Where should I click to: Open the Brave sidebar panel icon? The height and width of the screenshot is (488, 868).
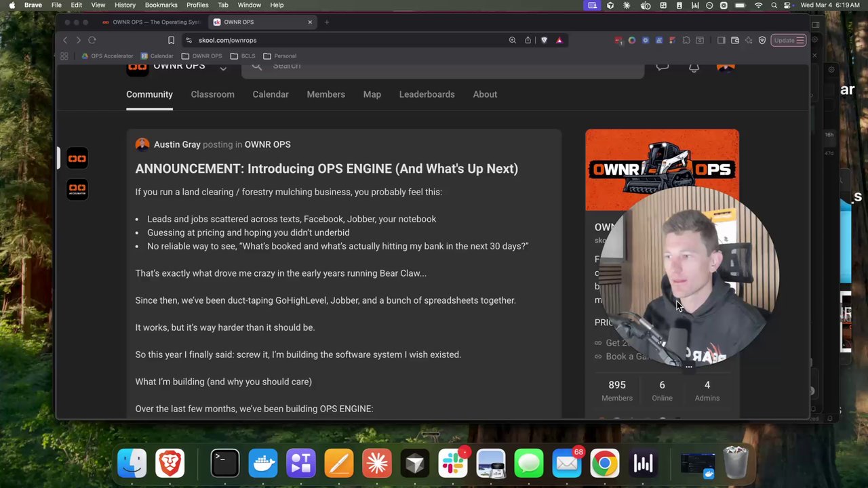click(721, 40)
